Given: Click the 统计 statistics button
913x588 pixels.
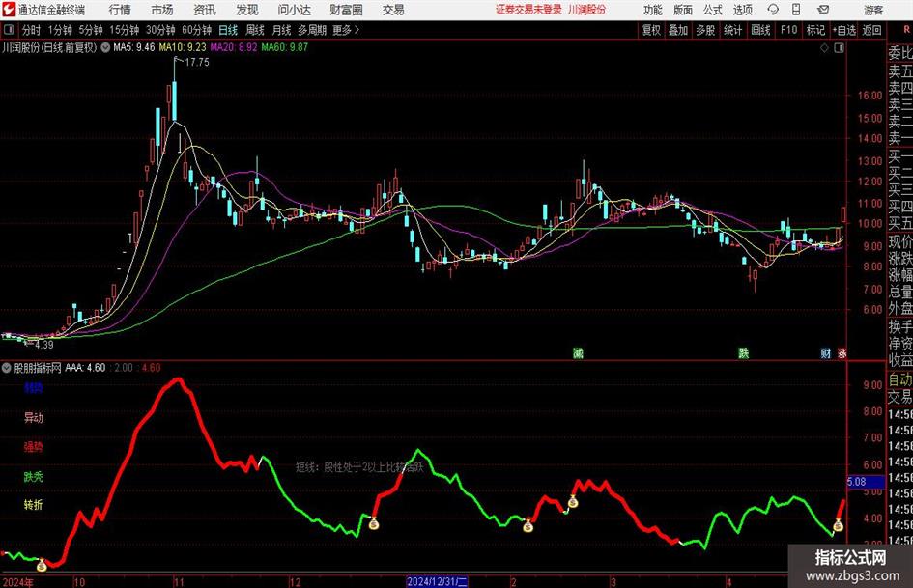Looking at the screenshot, I should click(x=732, y=30).
